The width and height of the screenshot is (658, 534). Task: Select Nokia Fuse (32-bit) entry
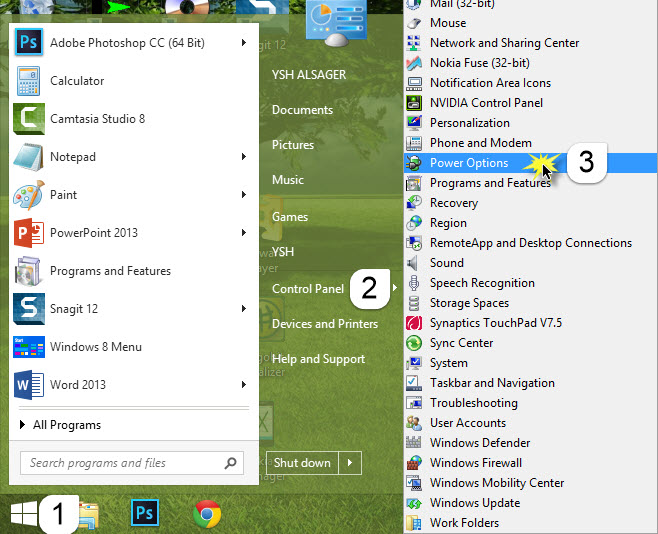pyautogui.click(x=480, y=63)
